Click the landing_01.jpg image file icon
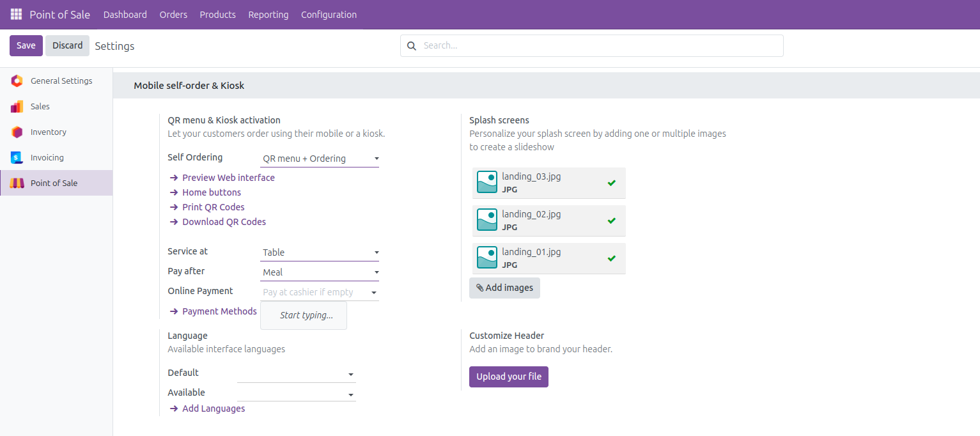980x436 pixels. [487, 258]
